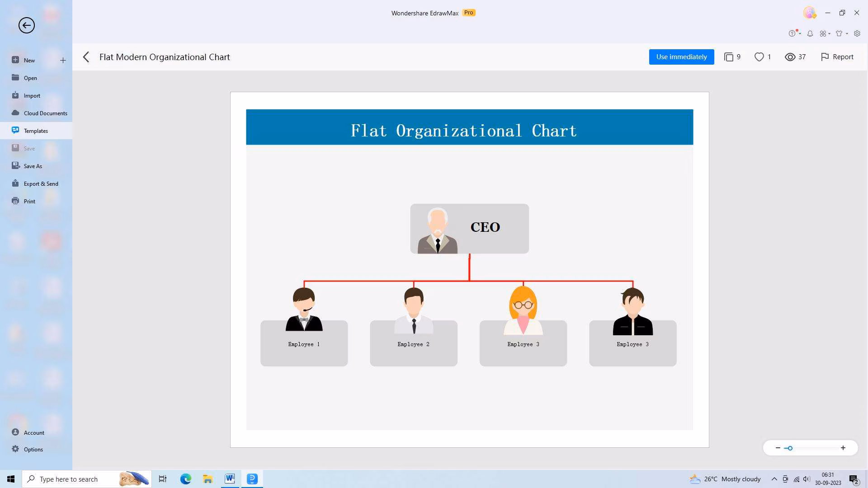This screenshot has width=868, height=488.
Task: Open Microsoft Edge from taskbar
Action: (185, 479)
